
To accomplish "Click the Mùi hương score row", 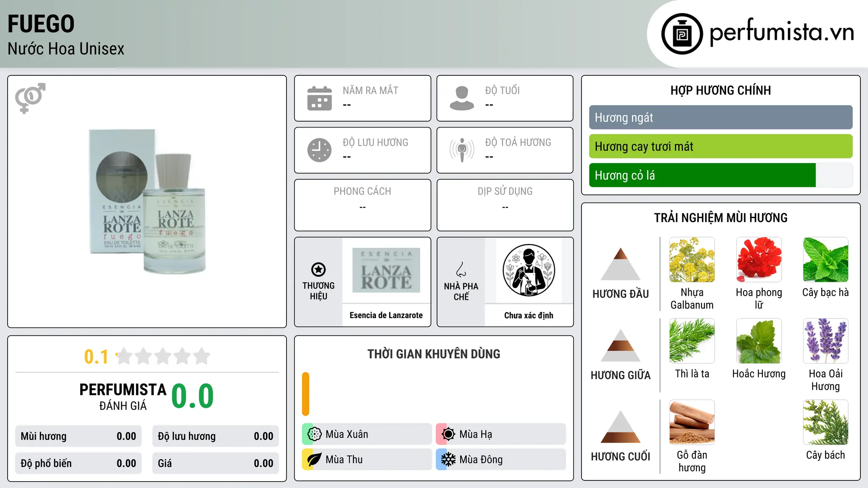I will (78, 436).
